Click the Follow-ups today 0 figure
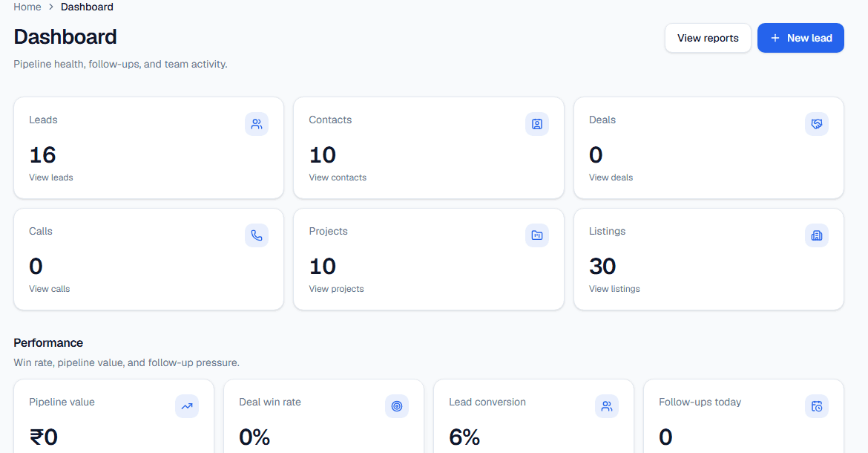Image resolution: width=868 pixels, height=453 pixels. tap(665, 437)
